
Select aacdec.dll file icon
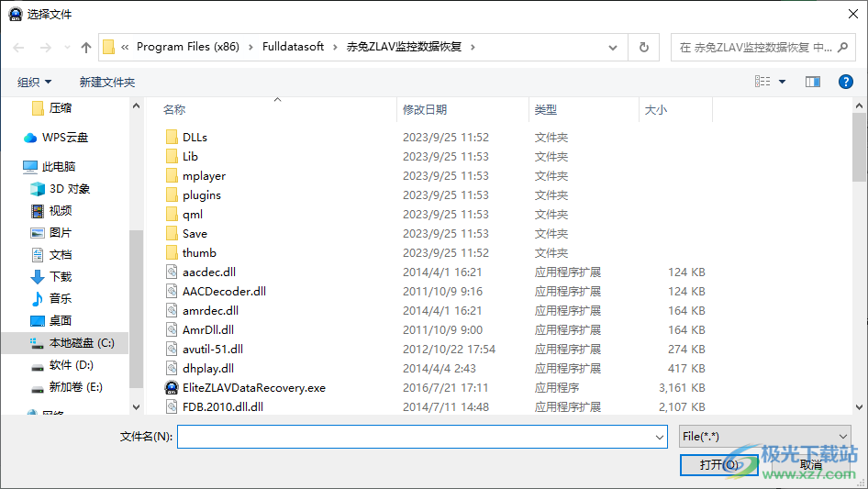coord(172,272)
